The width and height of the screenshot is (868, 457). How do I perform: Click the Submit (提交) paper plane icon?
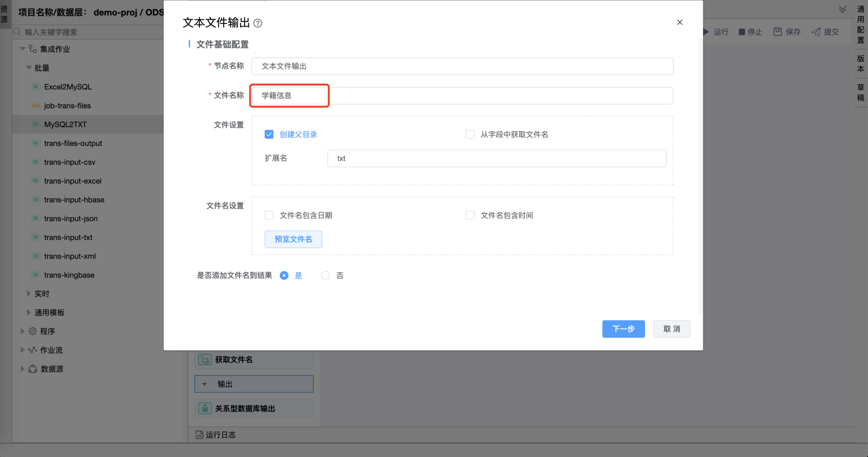click(816, 32)
